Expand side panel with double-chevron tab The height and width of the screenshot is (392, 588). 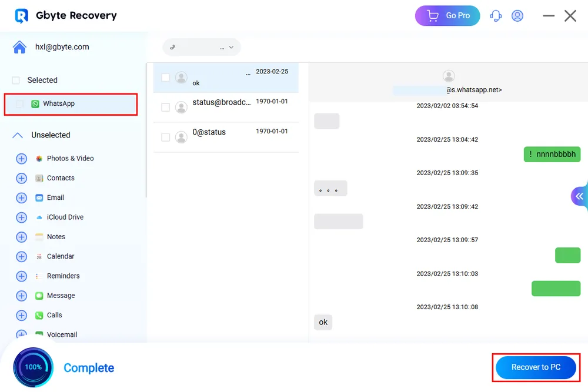(579, 196)
